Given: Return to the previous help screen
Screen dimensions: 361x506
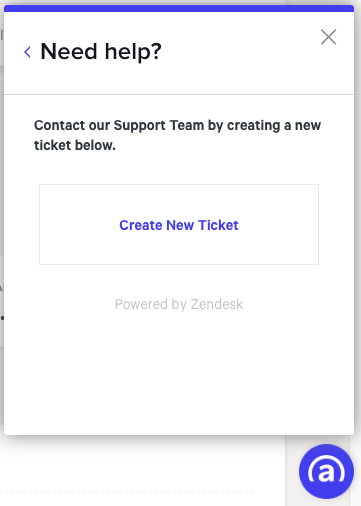Looking at the screenshot, I should click(x=28, y=52).
